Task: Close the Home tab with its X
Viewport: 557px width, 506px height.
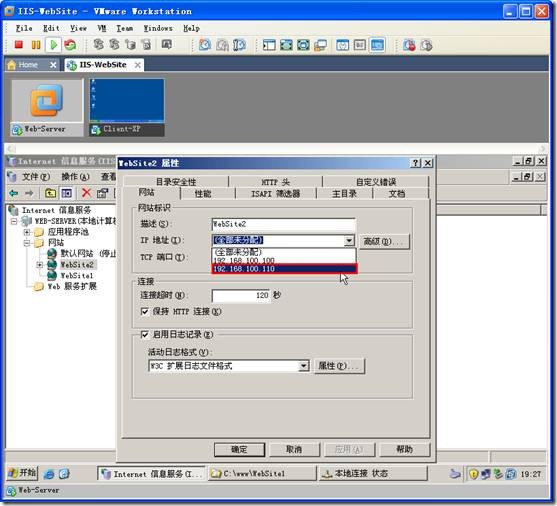Action: (53, 65)
